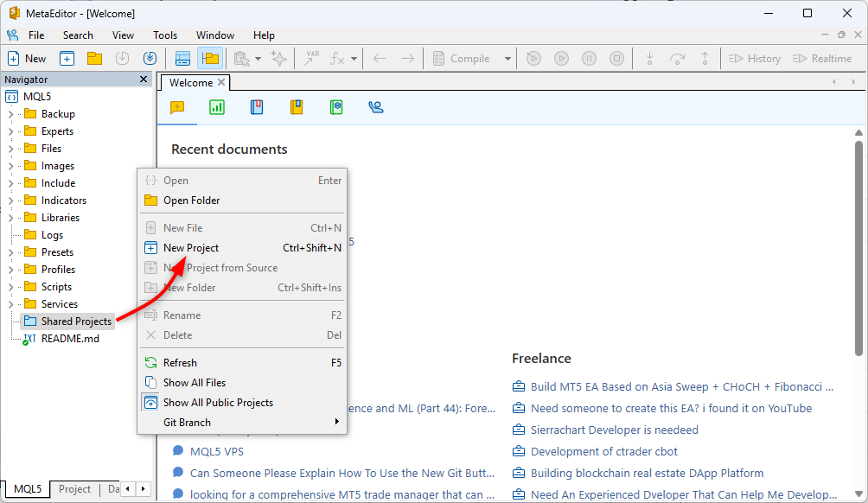Open the MQL5 VPS forum link
Viewport: 868px width, 503px height.
pos(217,451)
